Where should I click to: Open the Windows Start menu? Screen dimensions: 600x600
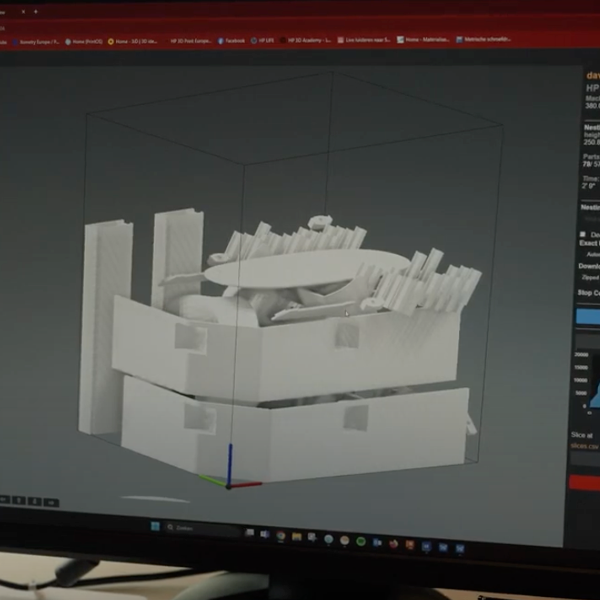(x=155, y=526)
